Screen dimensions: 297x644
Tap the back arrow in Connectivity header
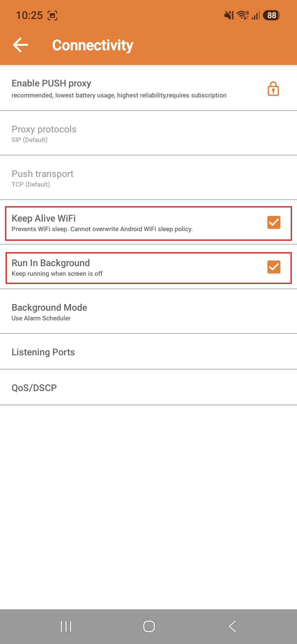click(x=21, y=45)
